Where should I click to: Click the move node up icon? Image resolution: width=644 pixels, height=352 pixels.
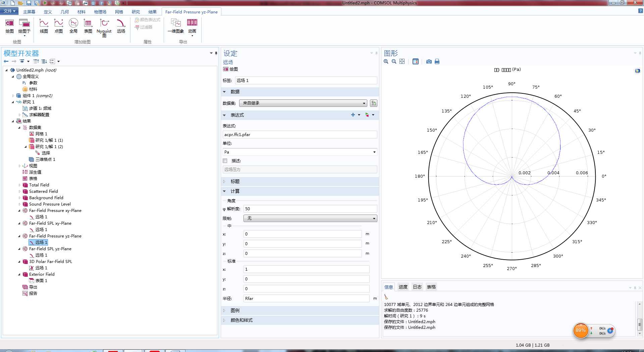click(36, 61)
